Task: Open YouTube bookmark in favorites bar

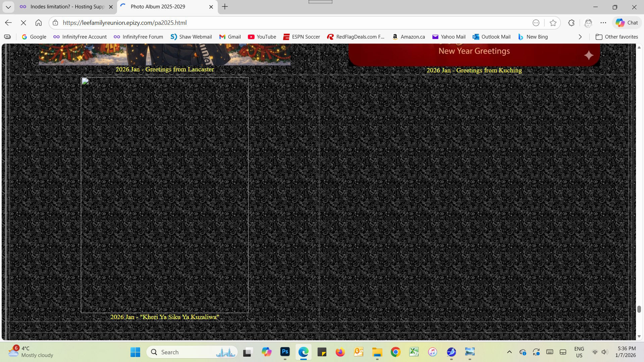Action: coord(262,37)
